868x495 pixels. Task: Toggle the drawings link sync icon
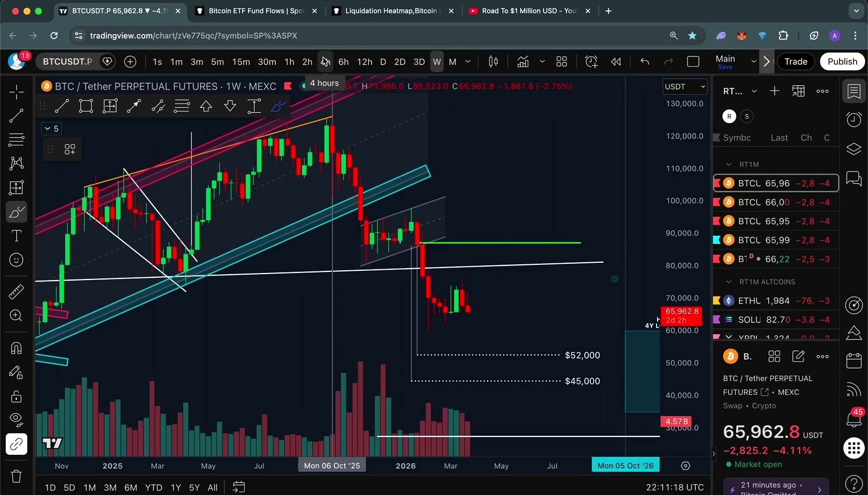pyautogui.click(x=16, y=445)
